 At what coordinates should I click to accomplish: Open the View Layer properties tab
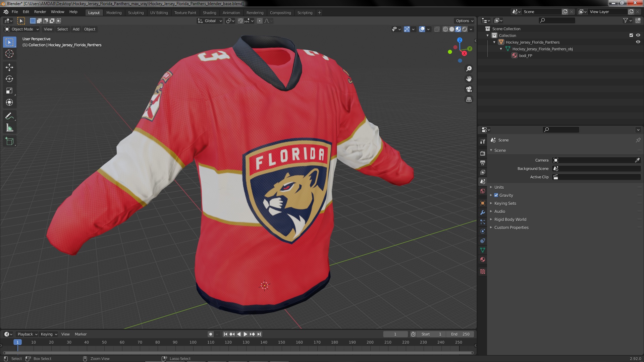pyautogui.click(x=483, y=172)
